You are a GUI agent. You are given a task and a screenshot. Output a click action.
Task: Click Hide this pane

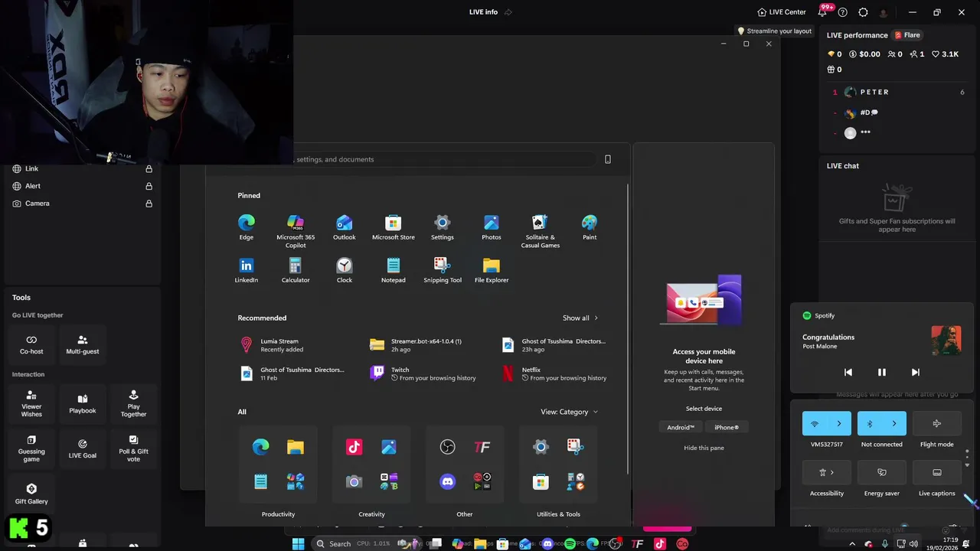click(704, 448)
